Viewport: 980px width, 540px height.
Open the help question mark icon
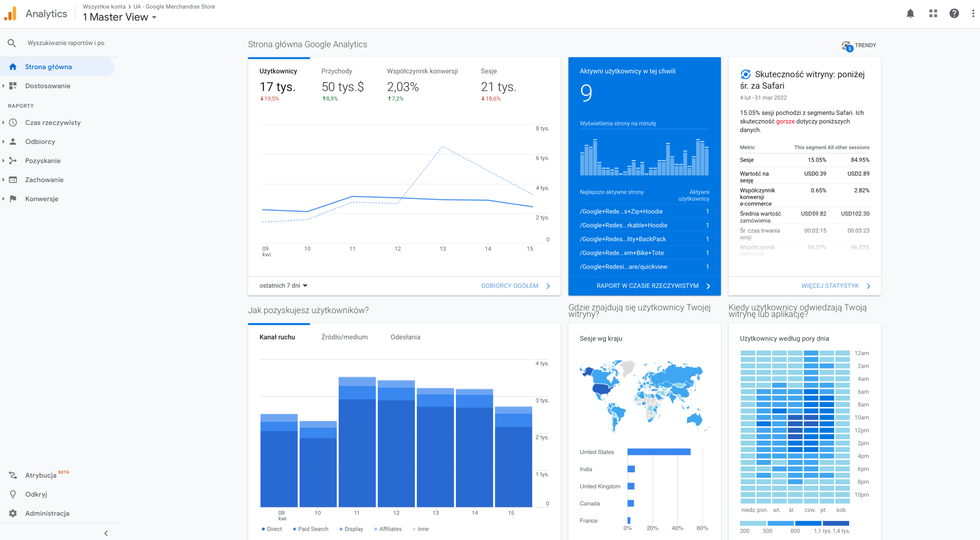(954, 14)
